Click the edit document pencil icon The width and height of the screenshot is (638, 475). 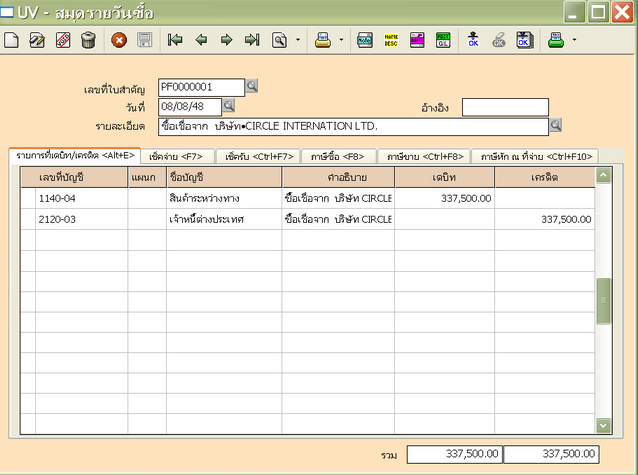click(38, 41)
